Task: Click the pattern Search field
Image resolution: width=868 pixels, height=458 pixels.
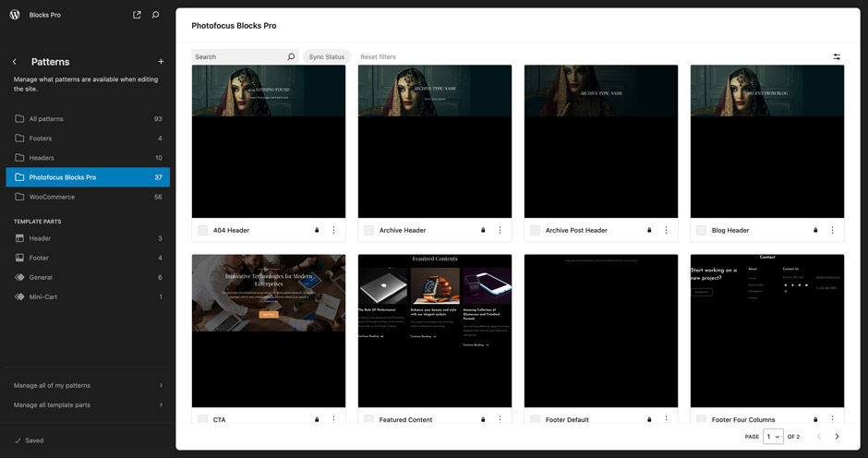Action: tap(238, 57)
